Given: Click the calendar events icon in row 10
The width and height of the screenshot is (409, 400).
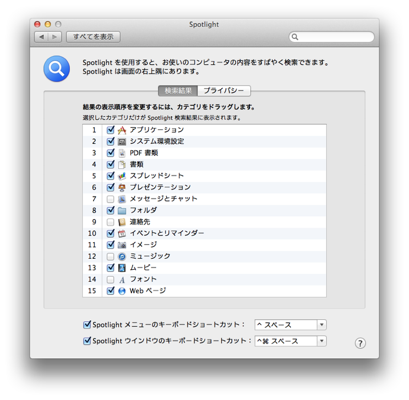Looking at the screenshot, I should (x=122, y=234).
